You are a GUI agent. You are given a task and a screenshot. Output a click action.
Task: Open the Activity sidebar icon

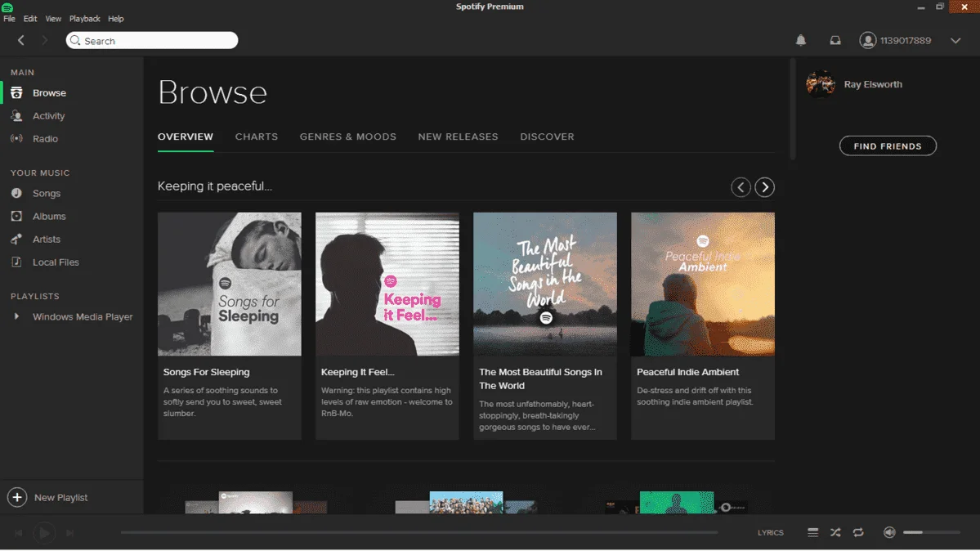click(16, 116)
